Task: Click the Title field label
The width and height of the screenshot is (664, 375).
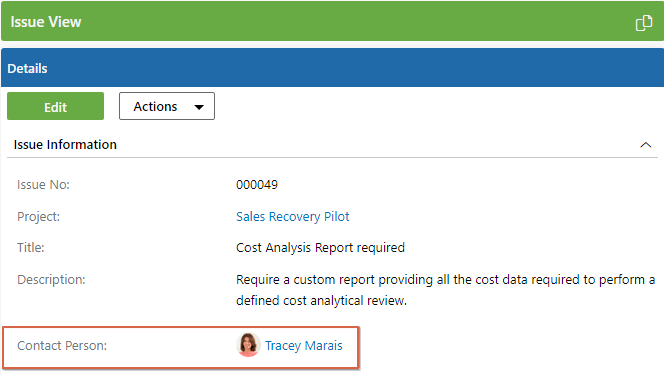Action: pyautogui.click(x=30, y=248)
